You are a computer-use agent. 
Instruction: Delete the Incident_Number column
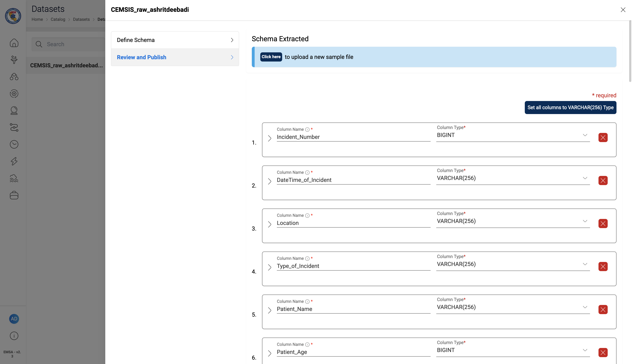point(603,137)
